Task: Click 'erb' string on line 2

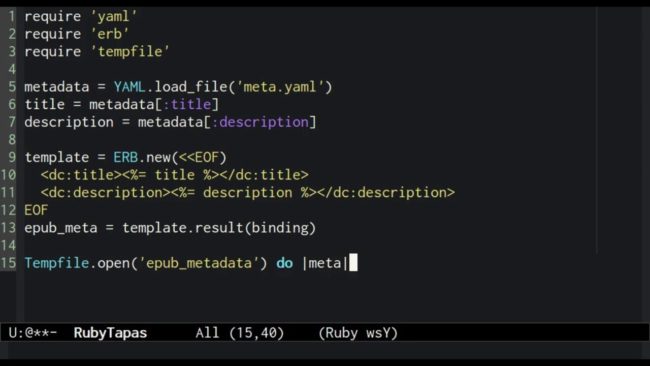Action: [110, 34]
